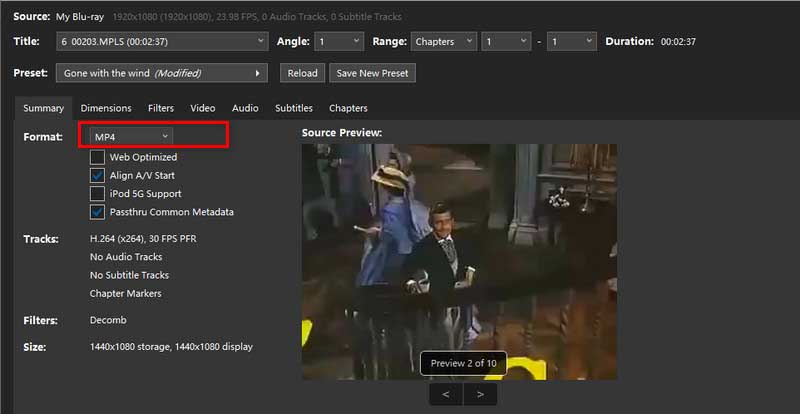Uncheck Passthru Common Metadata

pyautogui.click(x=97, y=212)
